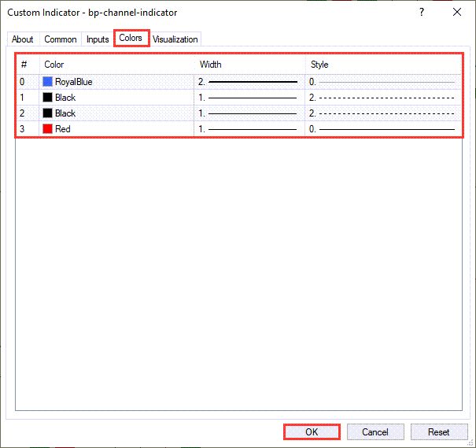The image size is (476, 448).
Task: Click the Style column header
Action: click(x=383, y=65)
